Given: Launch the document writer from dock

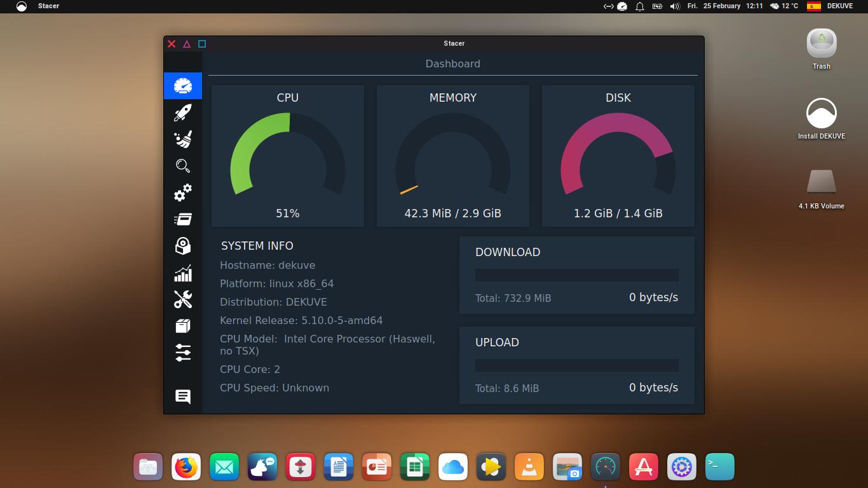Looking at the screenshot, I should point(339,468).
